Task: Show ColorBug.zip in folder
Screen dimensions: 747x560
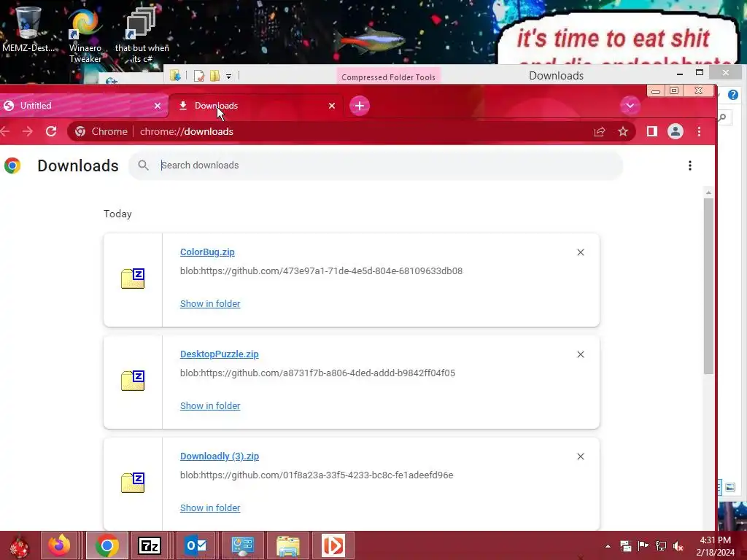Action: (210, 303)
